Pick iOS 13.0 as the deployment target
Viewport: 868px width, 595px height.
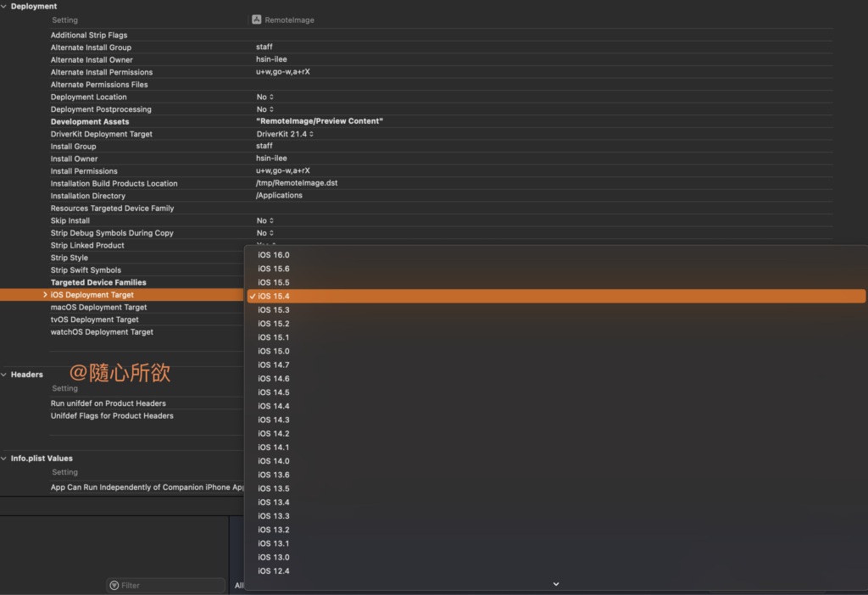[x=274, y=558]
